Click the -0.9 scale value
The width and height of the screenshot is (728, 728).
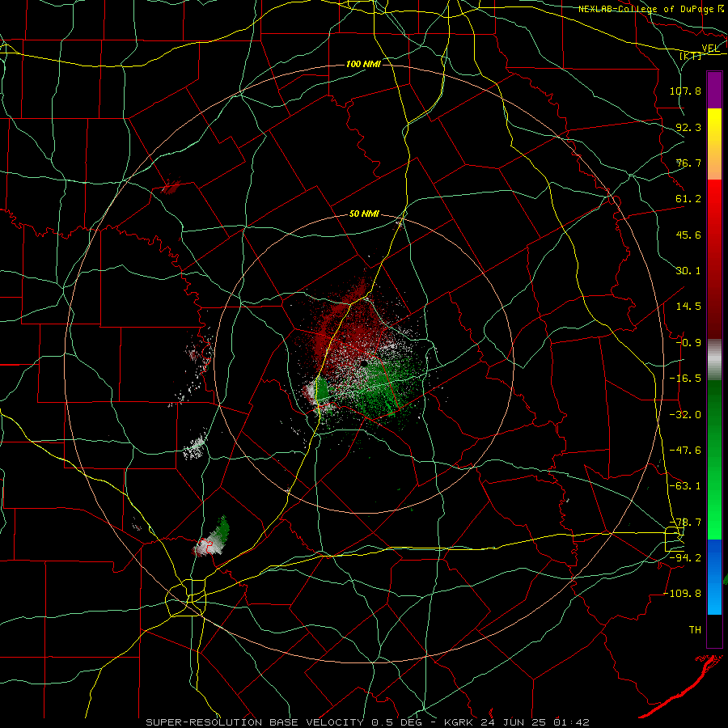[688, 343]
